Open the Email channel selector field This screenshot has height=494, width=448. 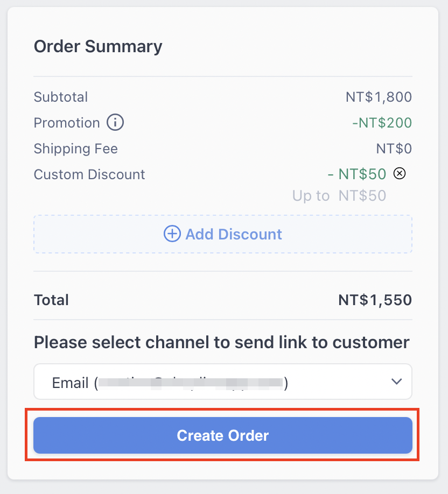pyautogui.click(x=223, y=382)
